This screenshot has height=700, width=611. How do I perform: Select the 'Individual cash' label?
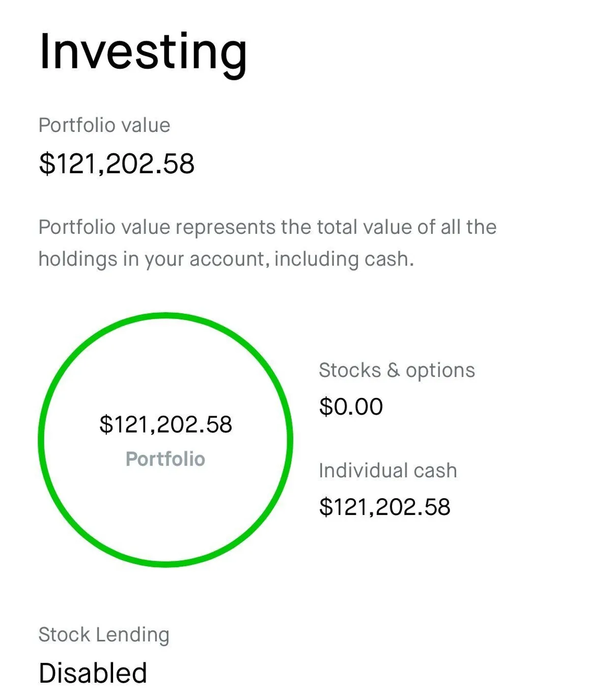tap(387, 471)
